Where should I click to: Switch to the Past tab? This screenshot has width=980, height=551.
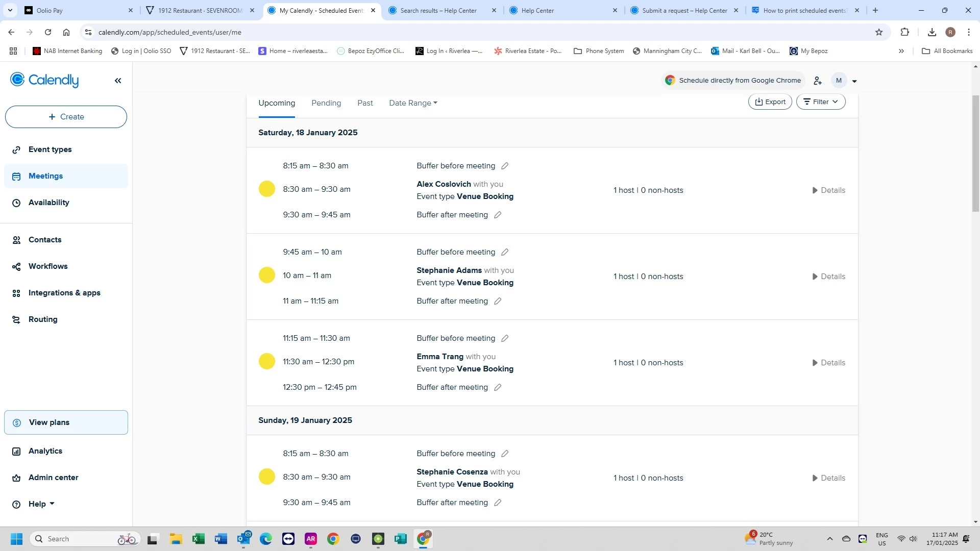click(x=365, y=103)
